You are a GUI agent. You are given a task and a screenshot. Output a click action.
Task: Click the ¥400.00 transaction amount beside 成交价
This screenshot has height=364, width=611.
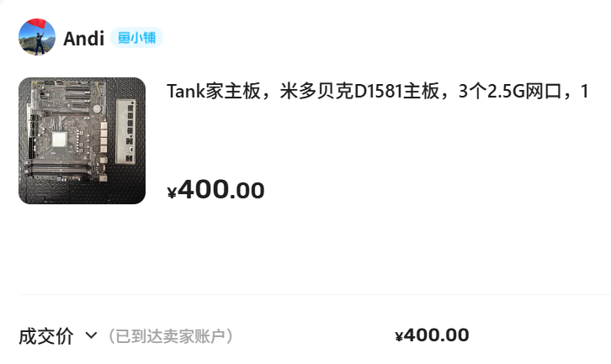coord(432,335)
